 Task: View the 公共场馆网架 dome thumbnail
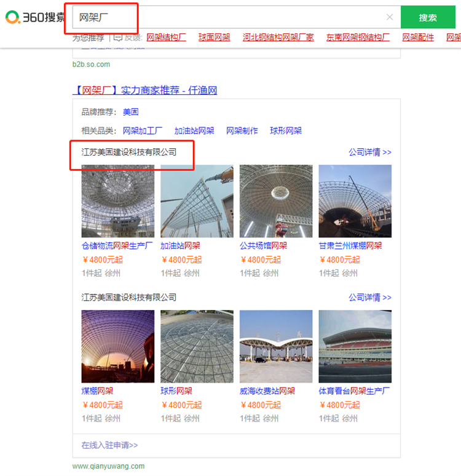(x=276, y=201)
